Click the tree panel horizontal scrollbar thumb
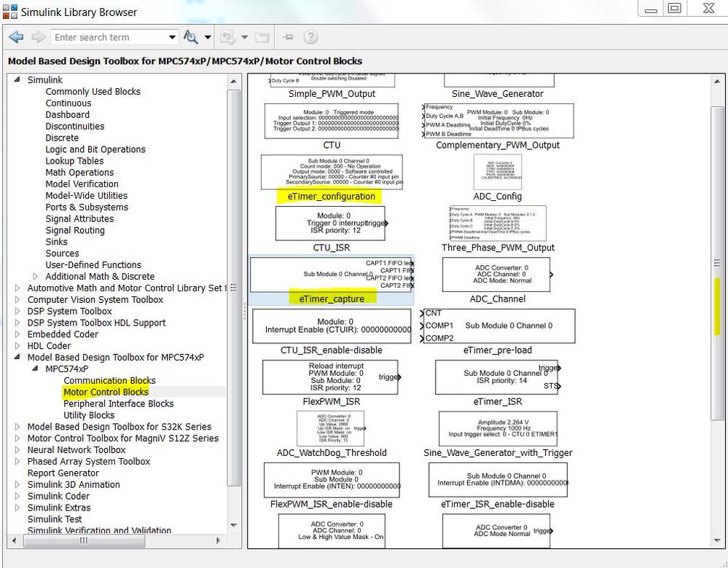 (84, 540)
